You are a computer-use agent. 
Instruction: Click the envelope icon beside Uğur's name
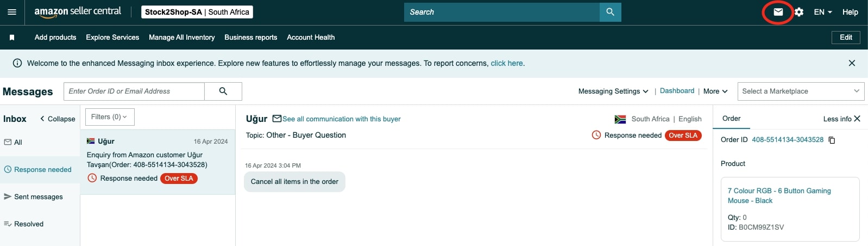tap(277, 119)
